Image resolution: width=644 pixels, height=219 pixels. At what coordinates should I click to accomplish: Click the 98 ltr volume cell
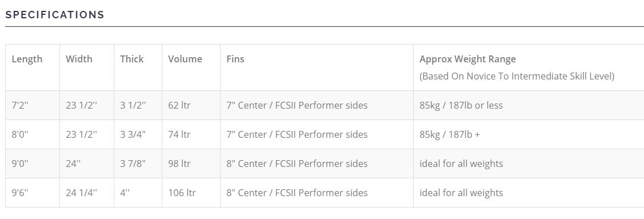191,164
